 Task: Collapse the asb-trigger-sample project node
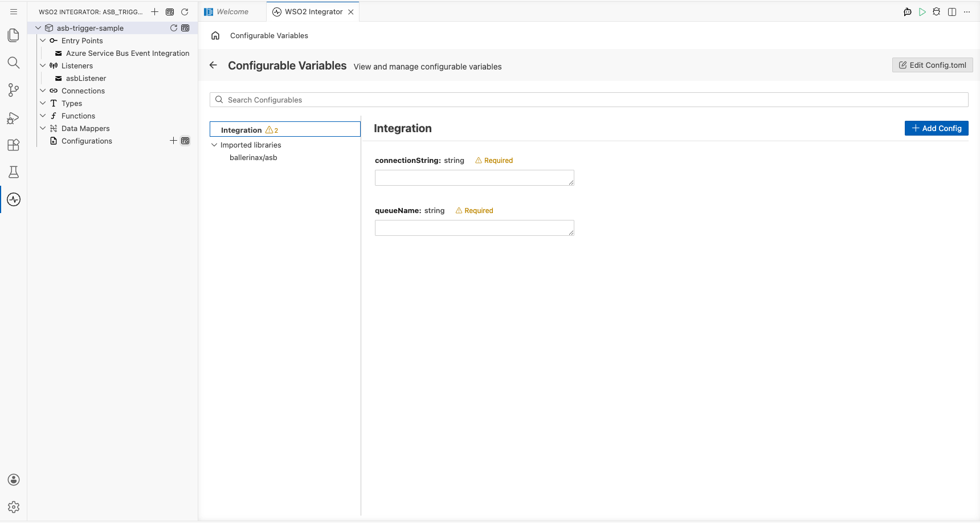pos(38,28)
